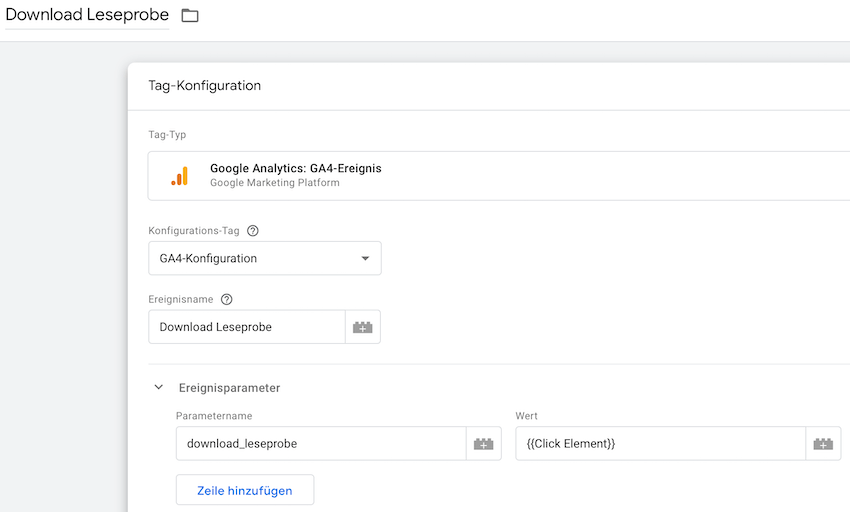
Task: Insert a variable into Ereignisname
Action: (363, 327)
